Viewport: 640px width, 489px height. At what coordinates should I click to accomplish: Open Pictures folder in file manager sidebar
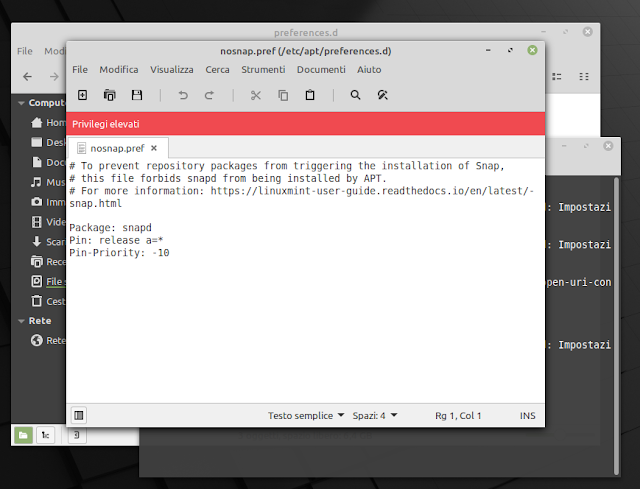48,202
